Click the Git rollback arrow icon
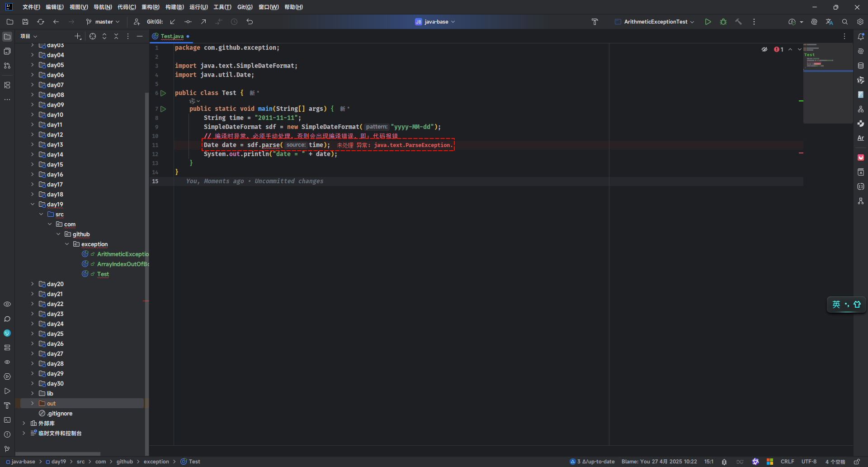Viewport: 868px width, 467px height. pyautogui.click(x=250, y=22)
